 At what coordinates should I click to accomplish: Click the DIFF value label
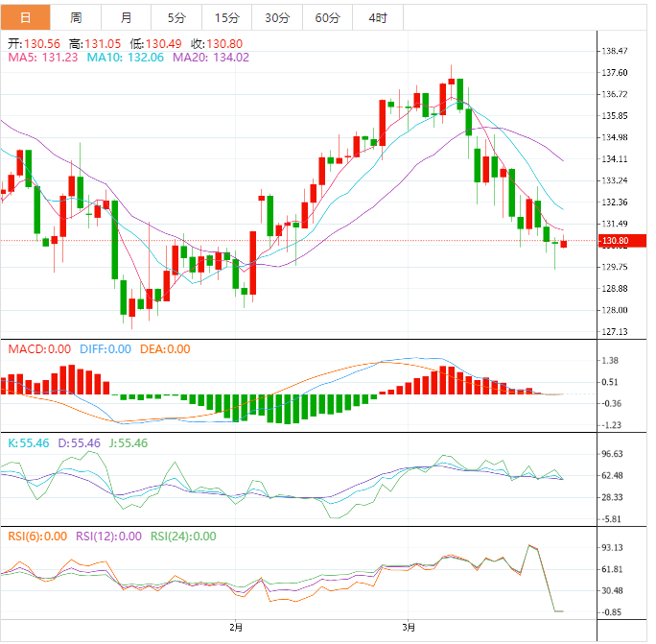tap(105, 349)
